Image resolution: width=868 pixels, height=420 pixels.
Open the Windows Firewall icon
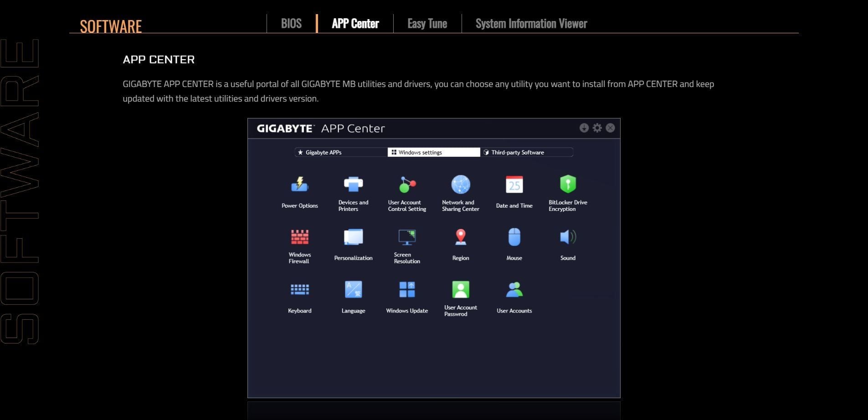(299, 237)
